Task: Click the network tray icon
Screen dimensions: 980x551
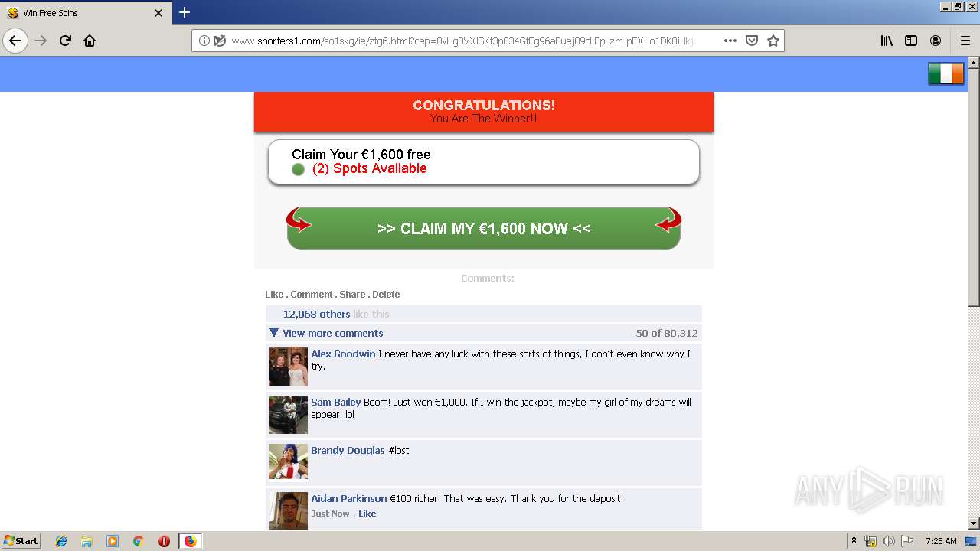Action: point(871,541)
